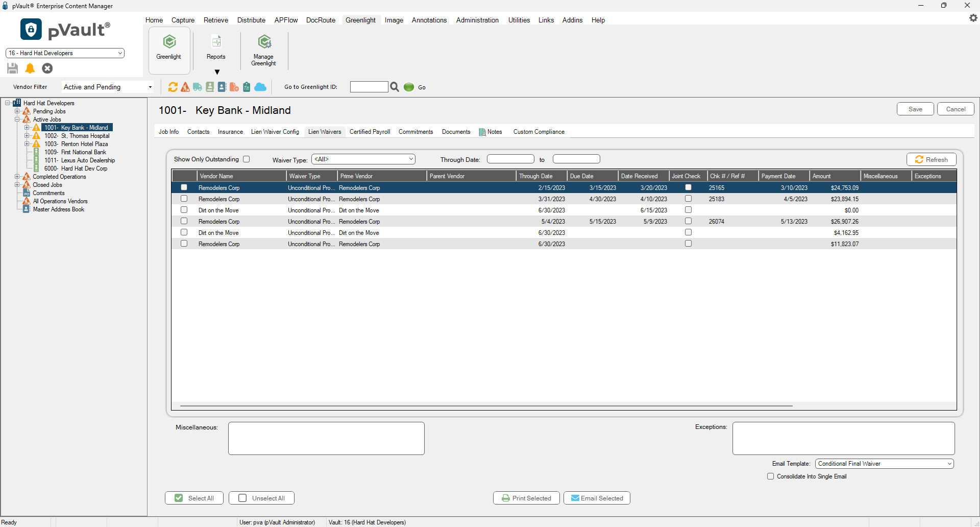Screen dimensions: 980x527
Task: Click the Through Date start field
Action: click(x=510, y=159)
